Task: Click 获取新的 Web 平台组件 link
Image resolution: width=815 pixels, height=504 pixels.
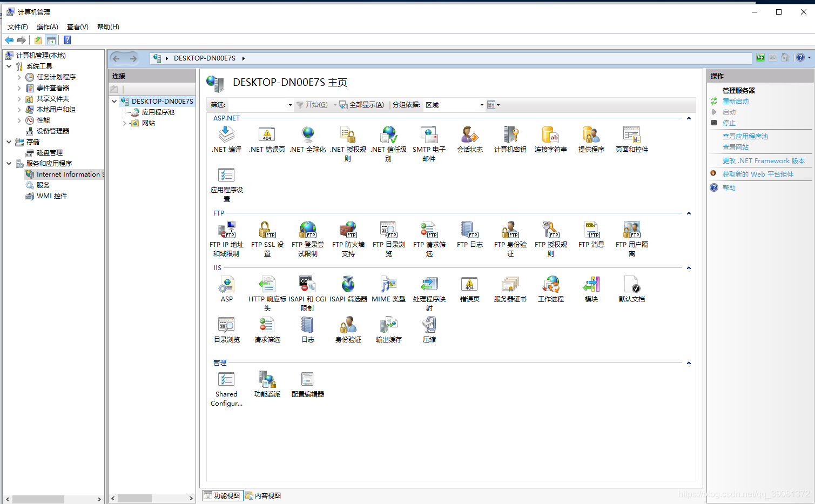Action: (x=758, y=174)
